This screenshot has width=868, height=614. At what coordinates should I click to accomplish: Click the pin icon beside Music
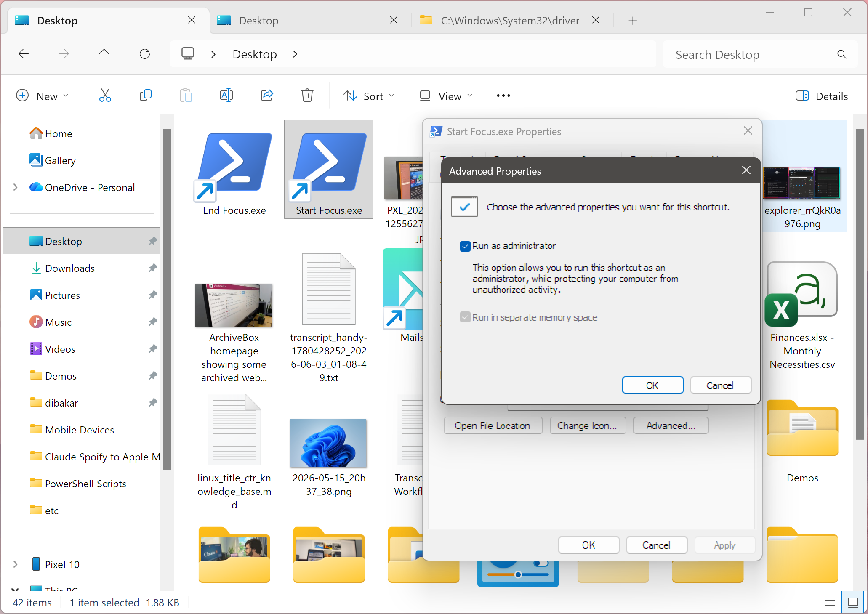(x=153, y=322)
